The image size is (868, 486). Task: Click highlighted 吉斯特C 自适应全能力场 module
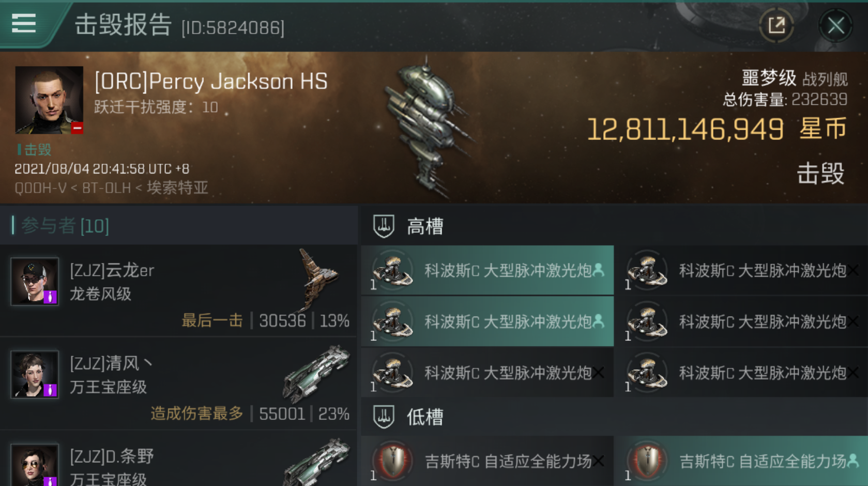(x=742, y=461)
